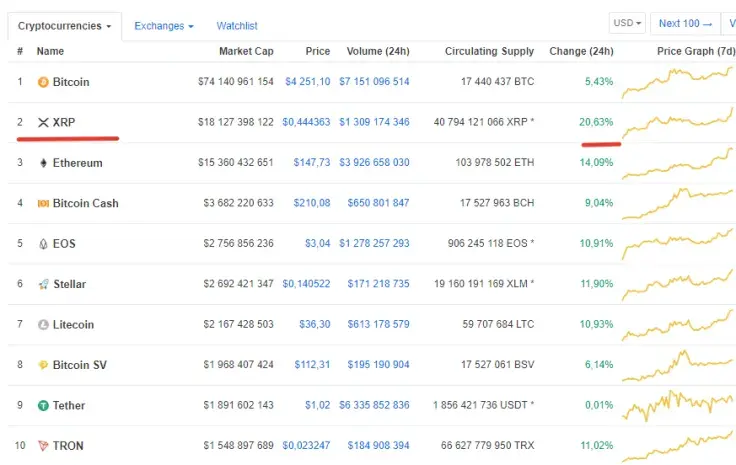Click XRP volume $1 309 174 346
736x465 pixels.
[x=375, y=122]
